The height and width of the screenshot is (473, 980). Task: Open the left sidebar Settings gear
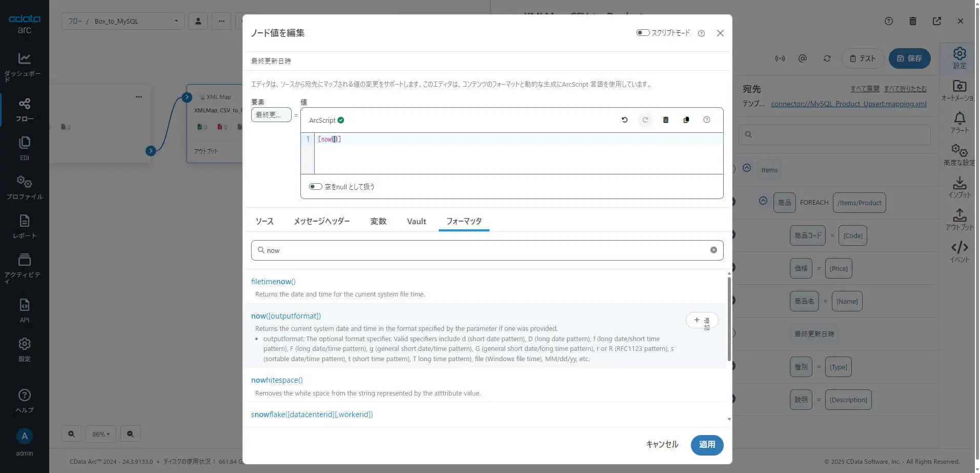point(24,349)
